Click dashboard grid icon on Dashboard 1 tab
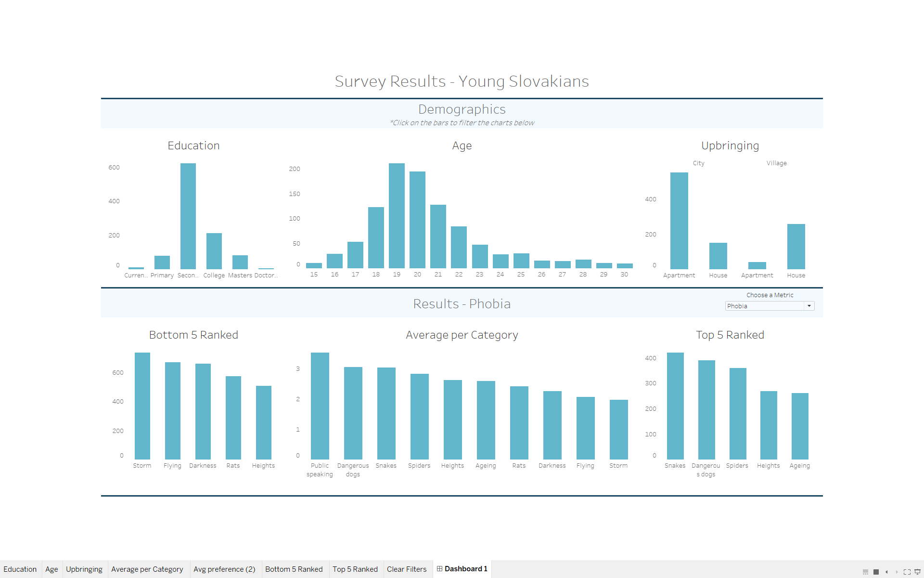This screenshot has width=924, height=578. point(439,569)
